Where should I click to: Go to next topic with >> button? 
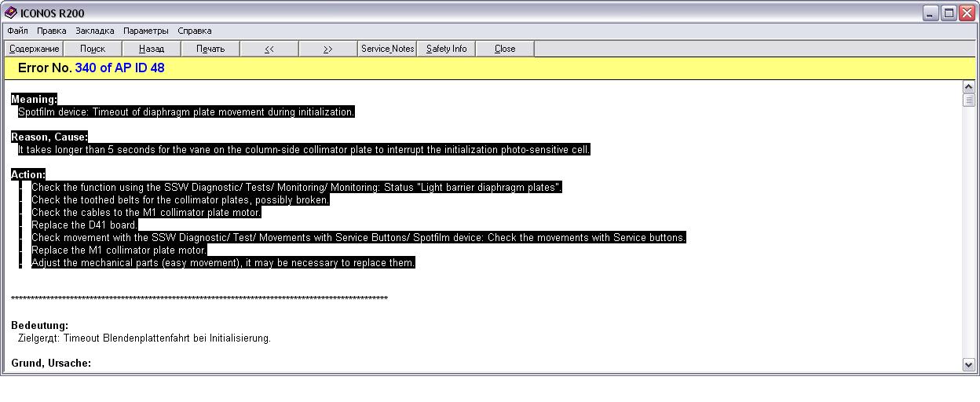click(x=328, y=49)
